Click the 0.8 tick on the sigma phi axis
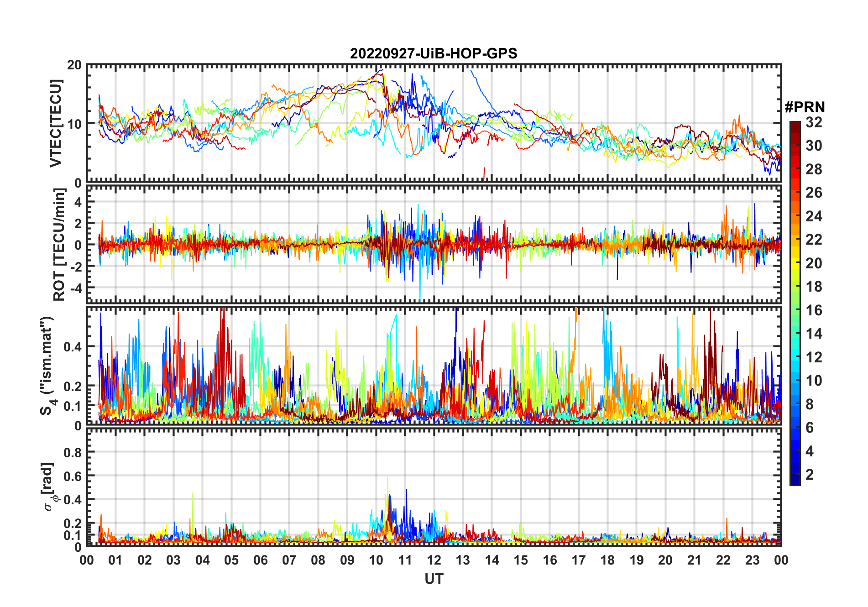The width and height of the screenshot is (868, 607). (x=73, y=452)
